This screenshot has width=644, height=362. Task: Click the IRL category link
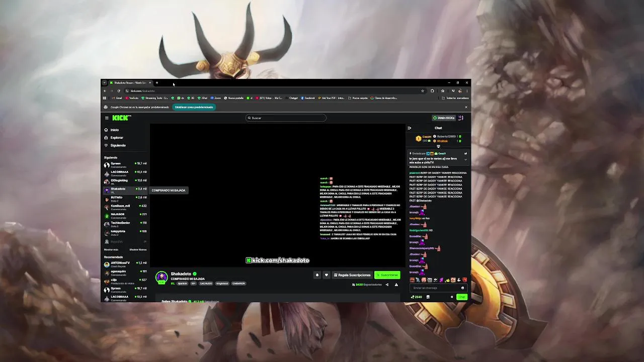coord(173,284)
